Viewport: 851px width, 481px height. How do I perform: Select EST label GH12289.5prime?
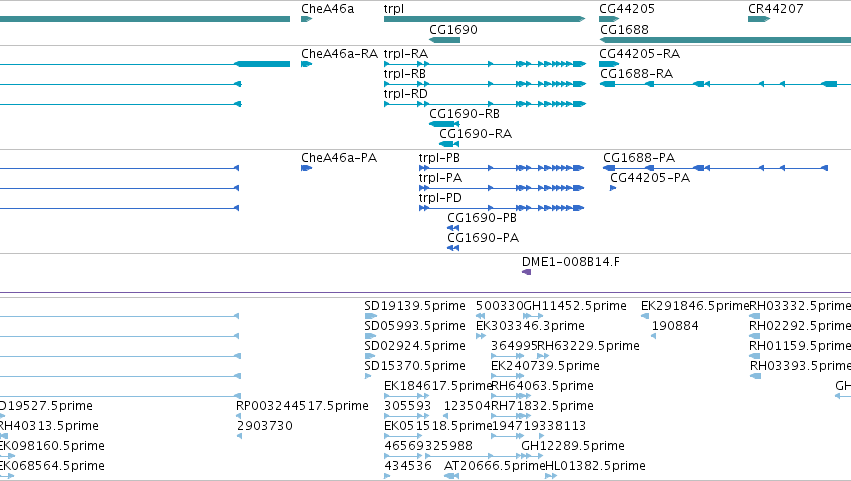pyautogui.click(x=573, y=447)
